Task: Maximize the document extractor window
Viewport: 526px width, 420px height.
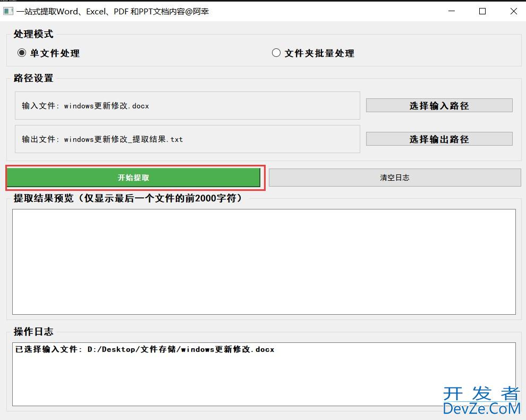Action: click(482, 11)
